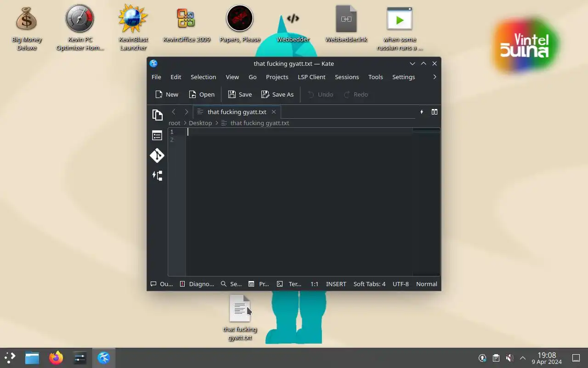Viewport: 588px width, 368px height.
Task: Click the Kate app icon in title bar
Action: point(153,63)
